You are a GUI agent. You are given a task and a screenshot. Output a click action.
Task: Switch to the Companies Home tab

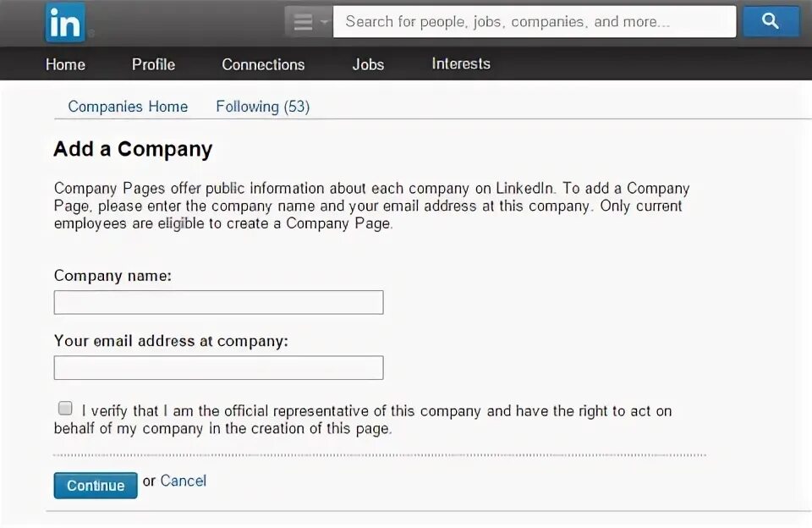point(128,107)
